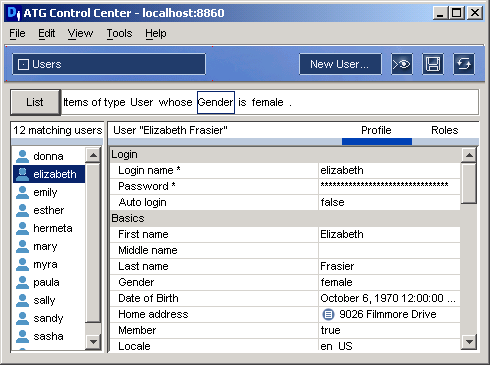This screenshot has width=492, height=365.
Task: Click the 'female' value in the query
Action: click(268, 102)
